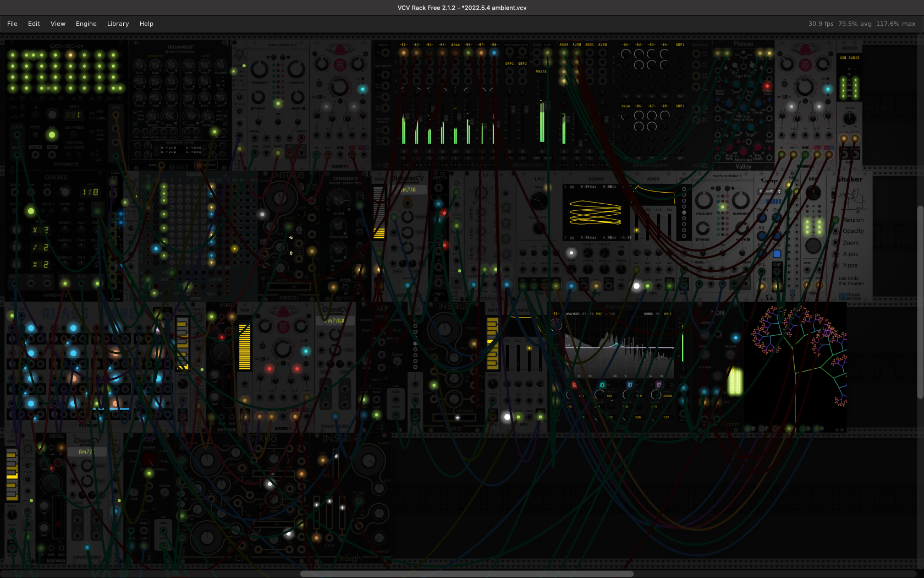Click the LEVEL knob on the Audio module
Screen dimensions: 924x578
[x=850, y=119]
